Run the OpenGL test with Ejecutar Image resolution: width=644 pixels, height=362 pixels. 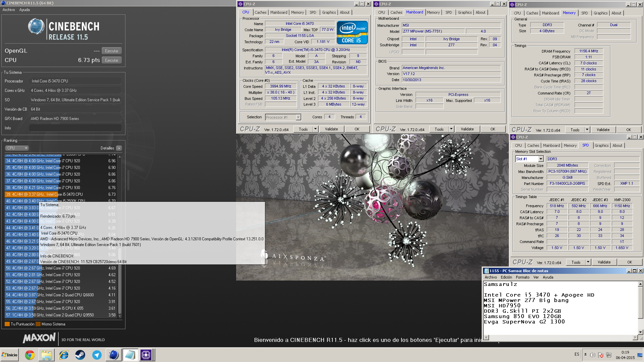click(112, 51)
